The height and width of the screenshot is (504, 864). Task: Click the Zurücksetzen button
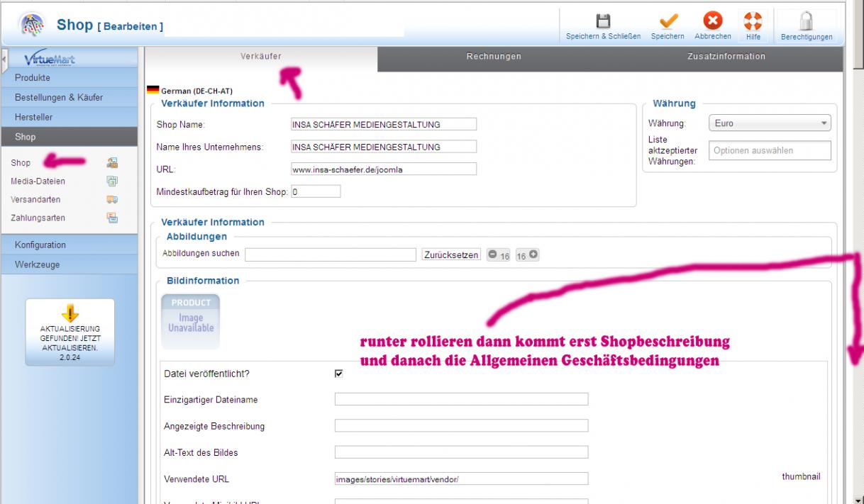click(451, 254)
